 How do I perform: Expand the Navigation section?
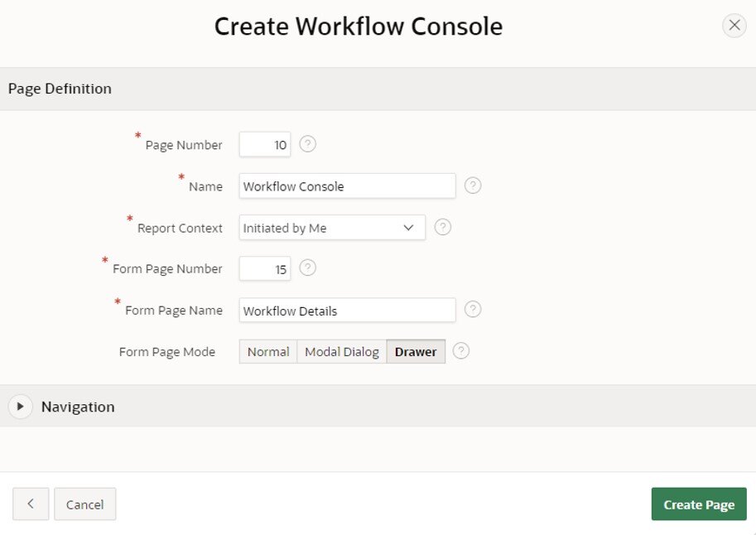pos(77,407)
